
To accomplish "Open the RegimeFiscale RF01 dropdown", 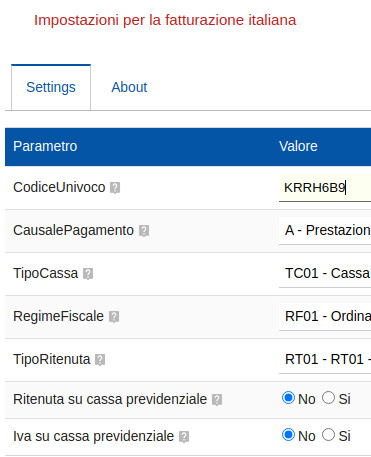I will 325,316.
